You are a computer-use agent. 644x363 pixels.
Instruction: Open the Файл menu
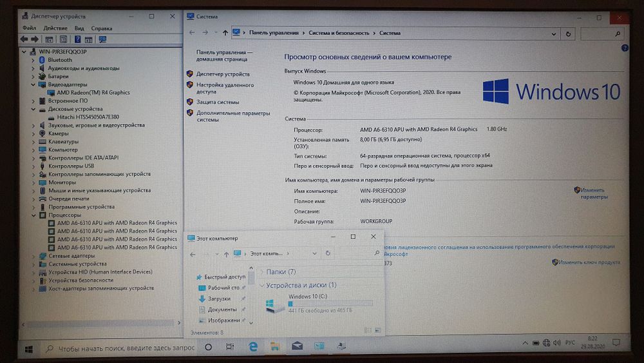(x=29, y=28)
